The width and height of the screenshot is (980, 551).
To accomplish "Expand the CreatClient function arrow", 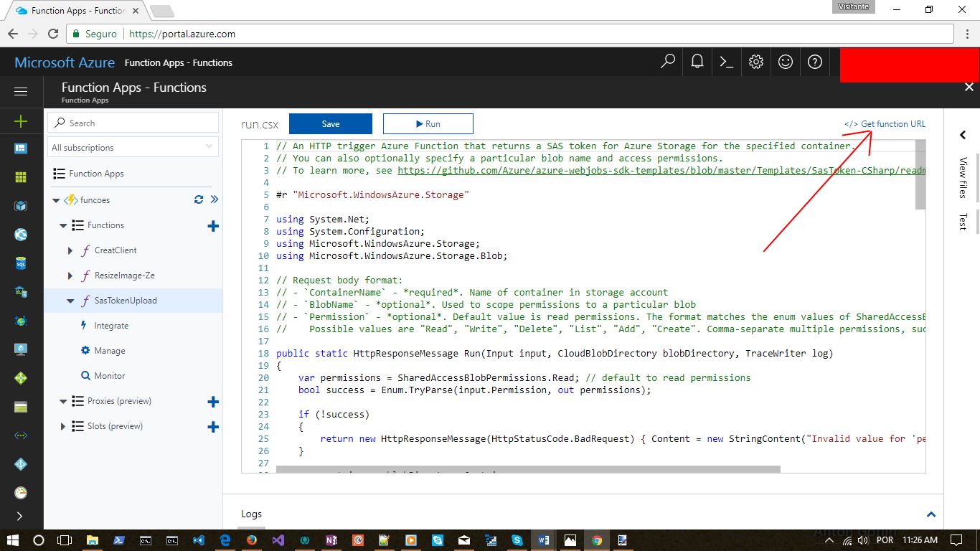I will pos(70,251).
